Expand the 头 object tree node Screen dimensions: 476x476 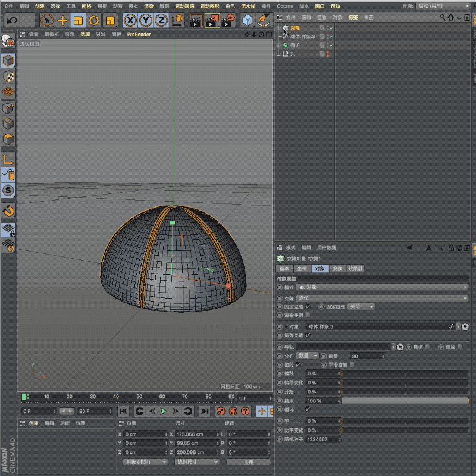coord(278,54)
